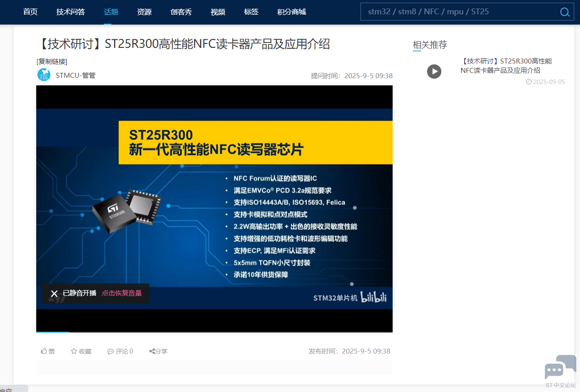Click 复制链接 to copy link
The image size is (580, 392).
[52, 61]
